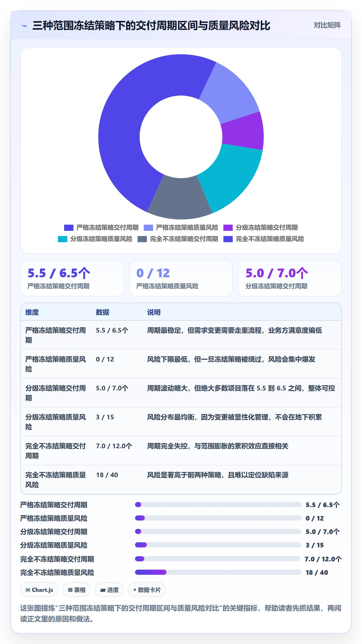
Task: Click the lightning icon beside the title
Action: coord(25,26)
